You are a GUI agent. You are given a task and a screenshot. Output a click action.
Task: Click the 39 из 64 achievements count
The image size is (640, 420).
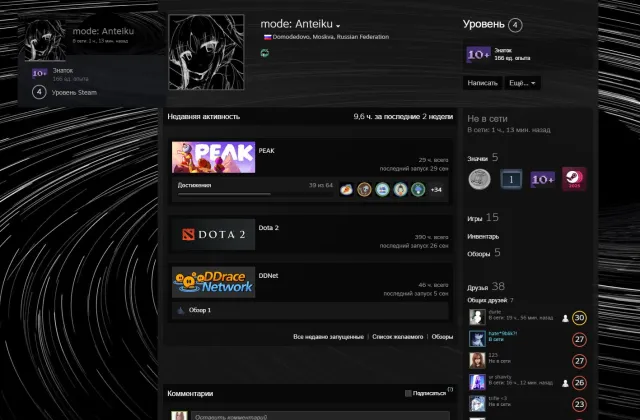(321, 185)
